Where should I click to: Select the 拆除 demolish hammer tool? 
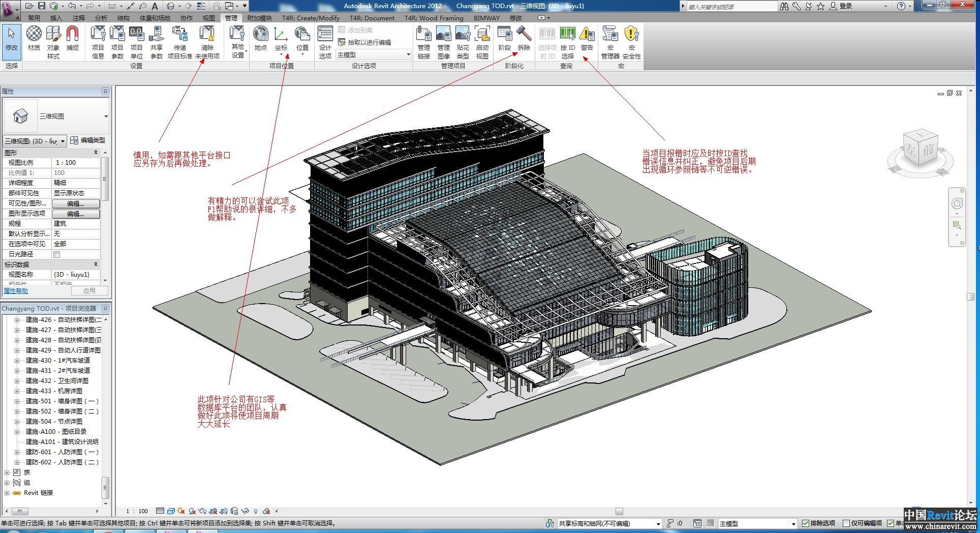coord(524,39)
